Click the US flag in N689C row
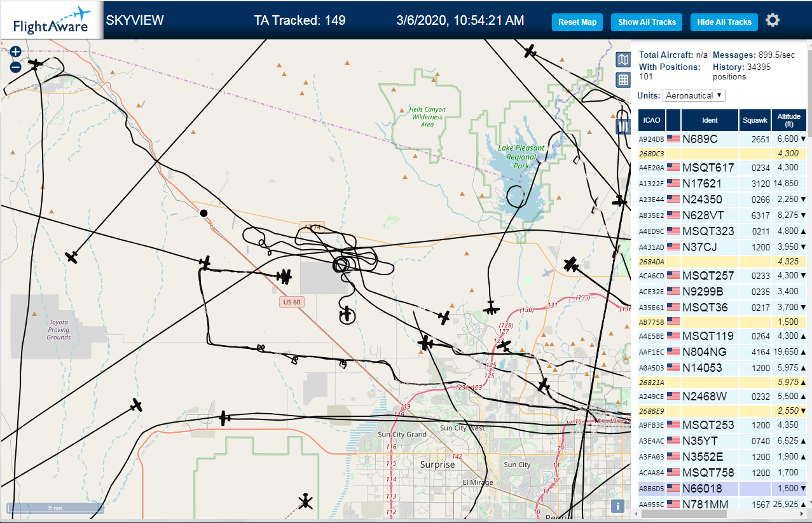Image resolution: width=812 pixels, height=523 pixels. (x=673, y=139)
